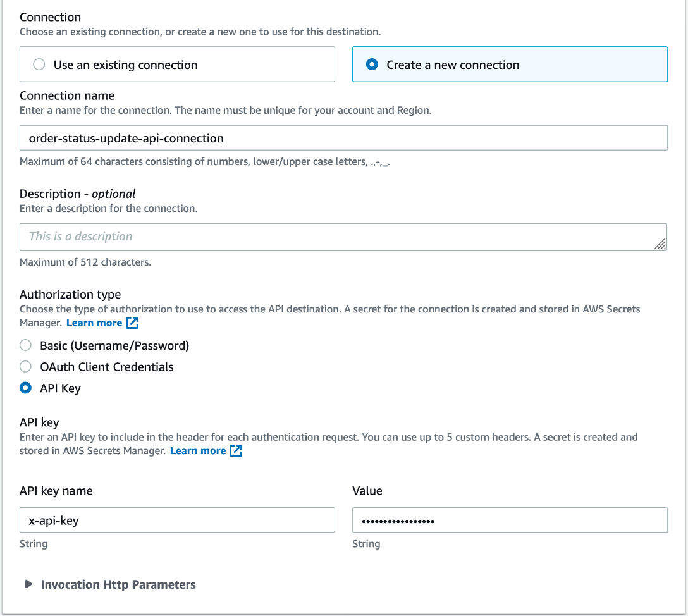Click the masked API key Value field
Image resolution: width=688 pixels, height=616 pixels.
(x=510, y=521)
